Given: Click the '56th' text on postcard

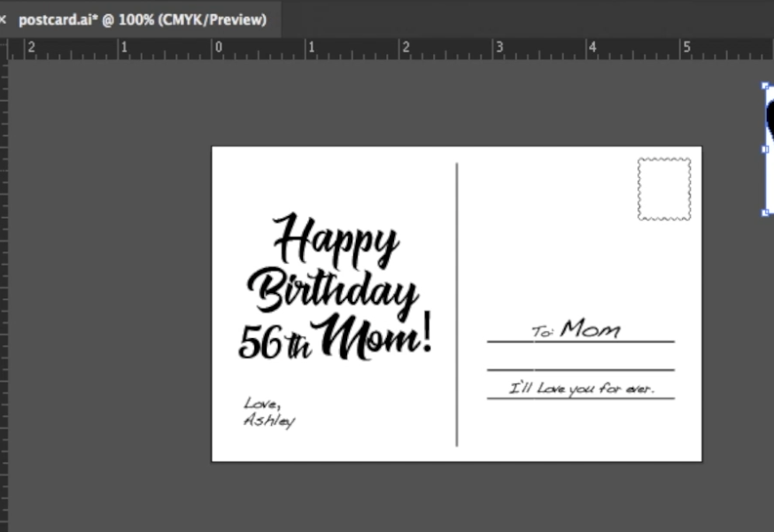Looking at the screenshot, I should pyautogui.click(x=275, y=342).
